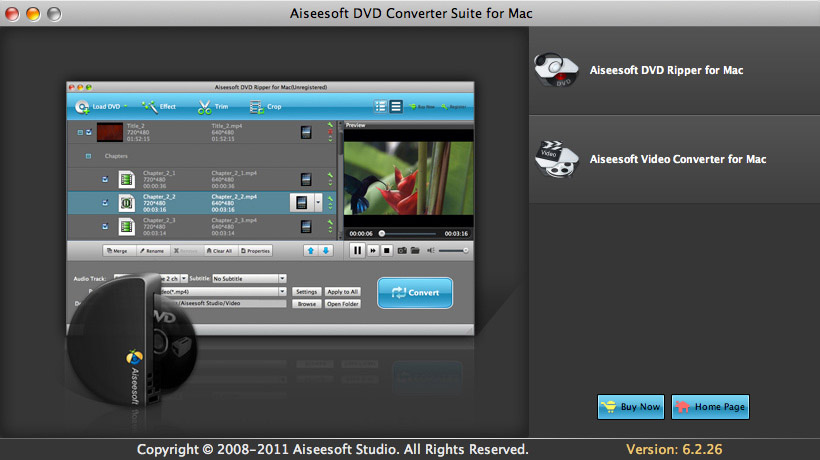
Task: Collapse the Chapters tree node
Action: [x=88, y=157]
